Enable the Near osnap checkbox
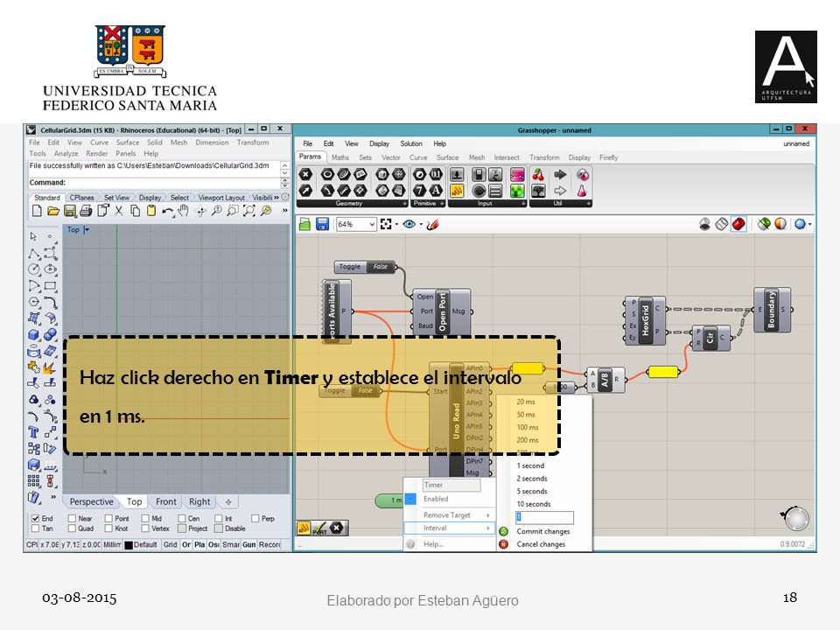840x630 pixels. point(72,519)
